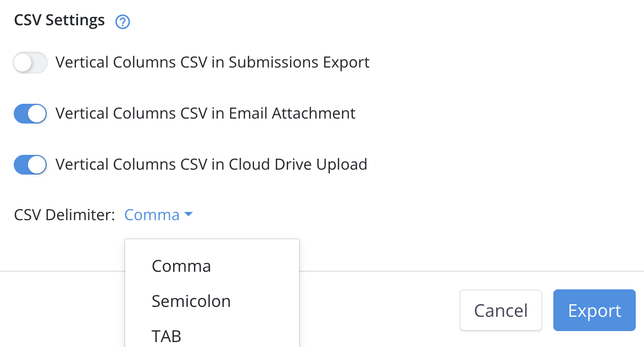Choose Comma from the delimiter list
Screen dimensions: 644x347
tap(181, 266)
